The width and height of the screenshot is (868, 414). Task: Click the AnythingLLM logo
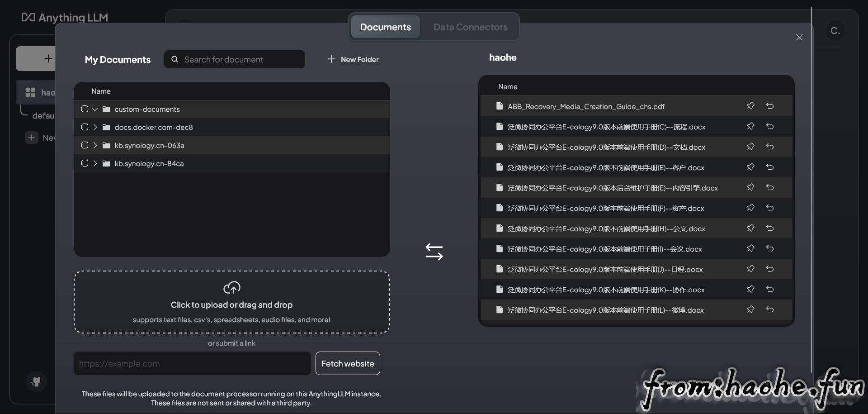pyautogui.click(x=65, y=17)
